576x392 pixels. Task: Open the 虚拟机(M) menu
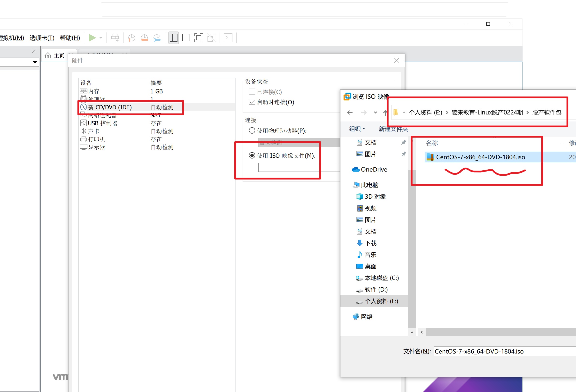pyautogui.click(x=12, y=38)
